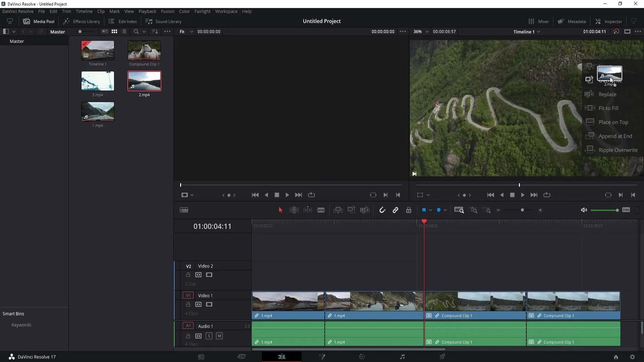
Task: Click the Insert Clip toolbar icon
Action: [x=338, y=210]
